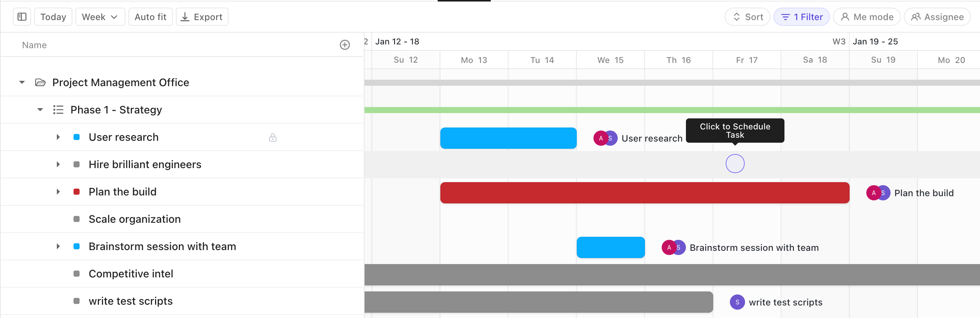Click the circle to schedule Hire brilliant engineers
Viewport: 980px width, 318px height.
tap(734, 164)
